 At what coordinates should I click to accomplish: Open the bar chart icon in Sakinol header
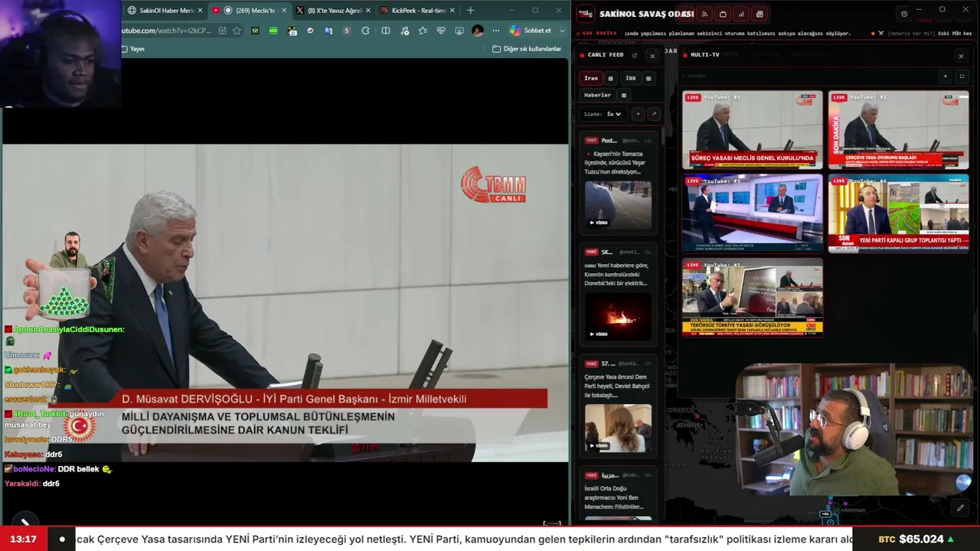pyautogui.click(x=741, y=14)
